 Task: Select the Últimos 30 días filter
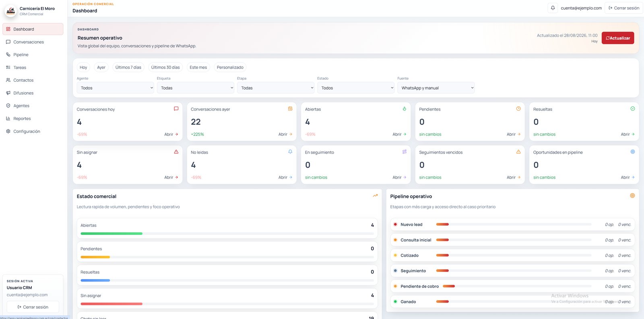(165, 67)
